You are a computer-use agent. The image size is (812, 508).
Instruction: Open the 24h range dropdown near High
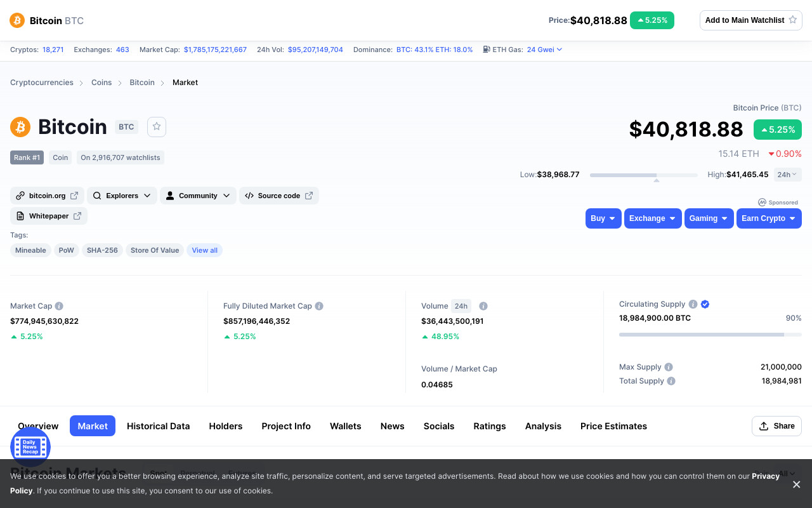point(788,175)
